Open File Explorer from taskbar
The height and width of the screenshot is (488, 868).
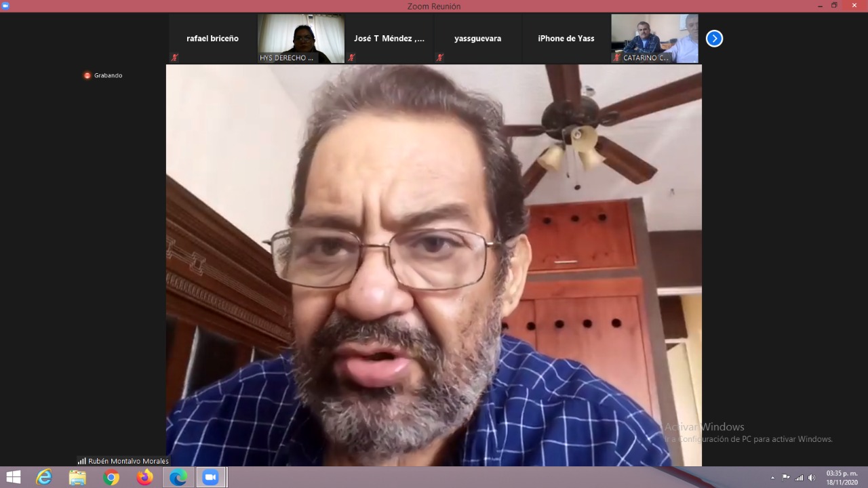pos(77,477)
